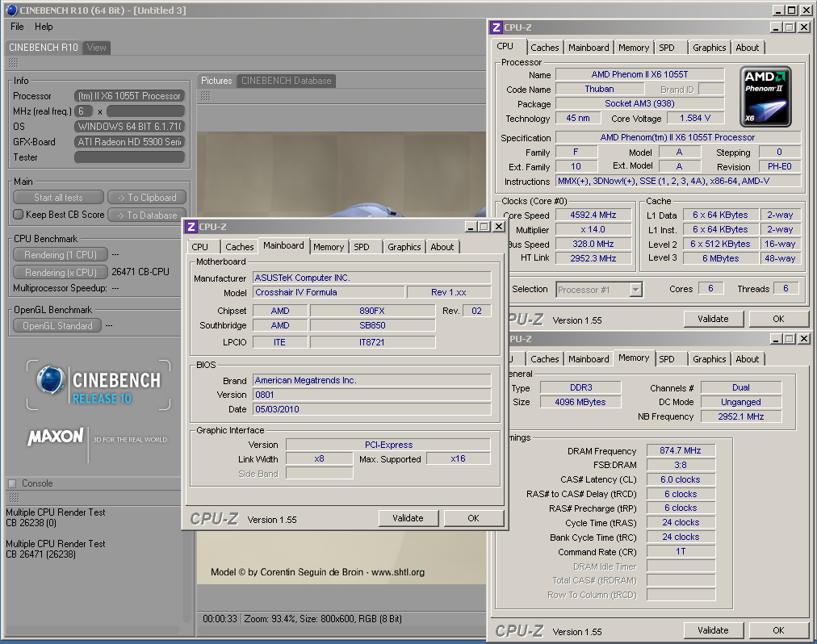Click the 874.7 MHz DRAM Frequency value
Screen dimensions: 817x644
(x=681, y=450)
